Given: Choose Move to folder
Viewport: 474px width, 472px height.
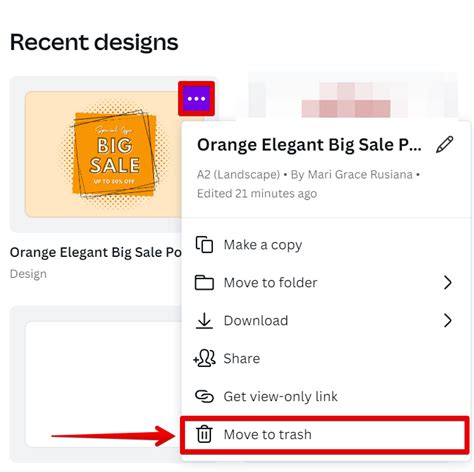Looking at the screenshot, I should [x=325, y=283].
